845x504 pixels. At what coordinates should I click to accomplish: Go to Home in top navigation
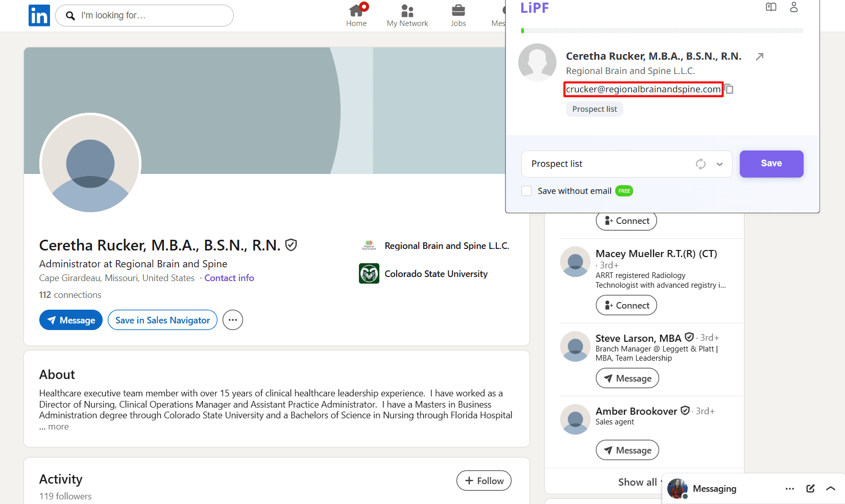point(356,15)
